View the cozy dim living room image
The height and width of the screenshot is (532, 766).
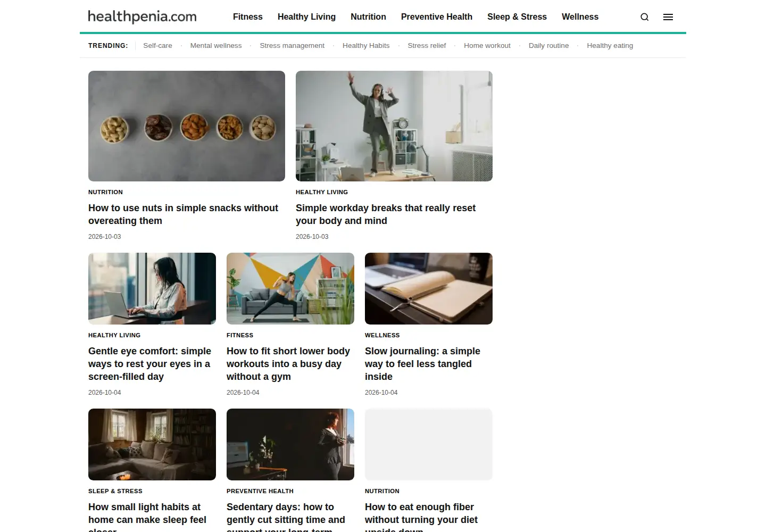152,445
